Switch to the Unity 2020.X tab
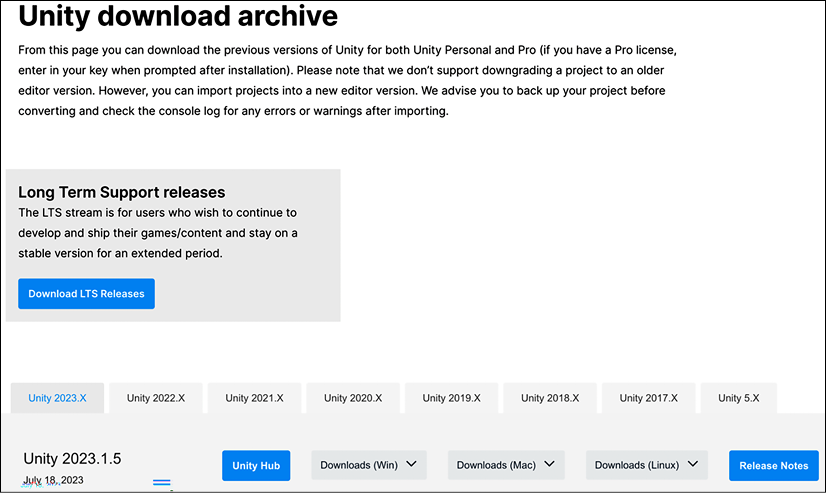Image resolution: width=826 pixels, height=493 pixels. 353,398
